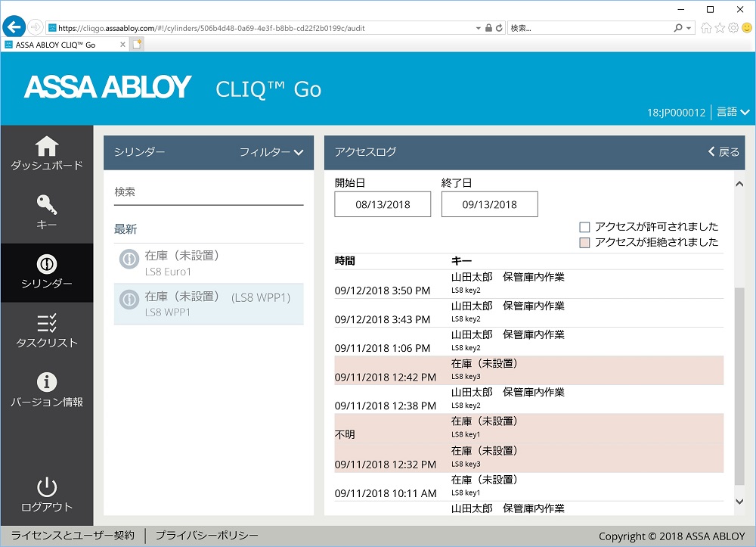The height and width of the screenshot is (547, 756).
Task: Open the 言語 language dropdown
Action: [x=733, y=112]
